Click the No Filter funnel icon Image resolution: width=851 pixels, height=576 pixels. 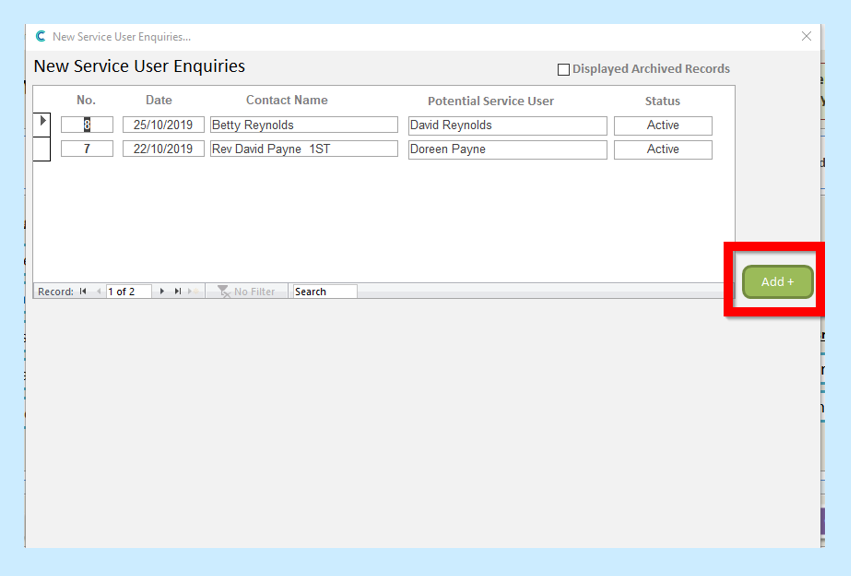224,292
